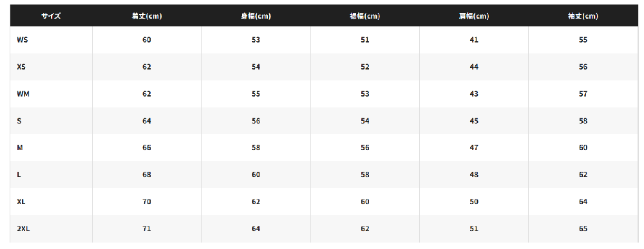Screen dimensions: 644x249
Task: Click the 2XL size row label
Action: (x=23, y=229)
